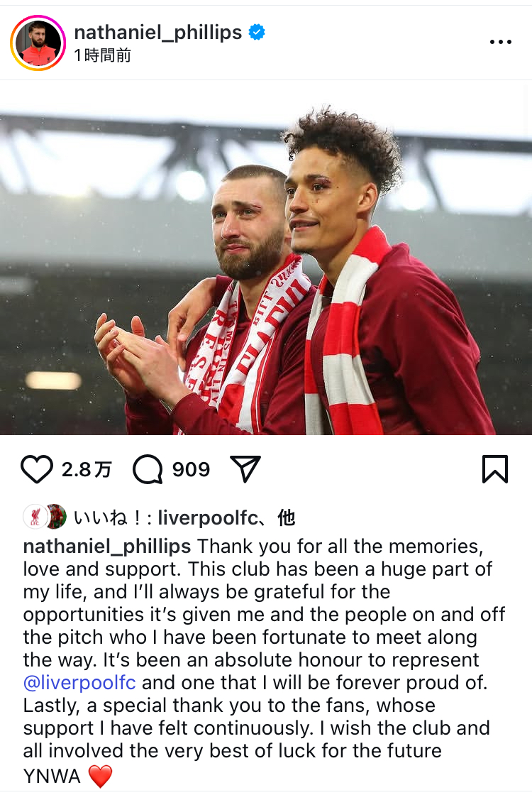Tap the 2.8万 likes count
This screenshot has width=532, height=795.
tap(87, 469)
